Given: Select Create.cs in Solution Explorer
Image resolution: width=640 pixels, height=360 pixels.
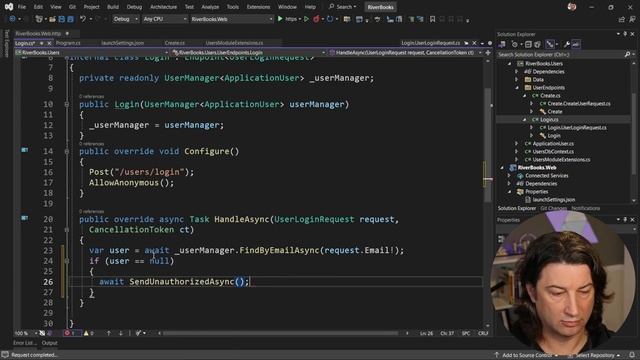Looking at the screenshot, I should click(550, 96).
